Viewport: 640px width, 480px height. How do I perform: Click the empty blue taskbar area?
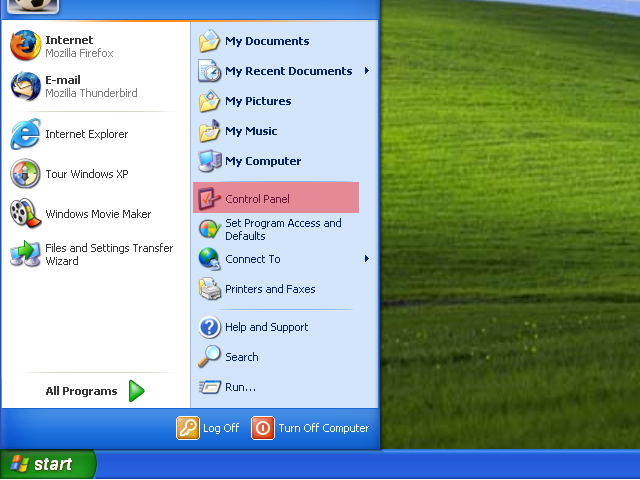tap(367, 464)
